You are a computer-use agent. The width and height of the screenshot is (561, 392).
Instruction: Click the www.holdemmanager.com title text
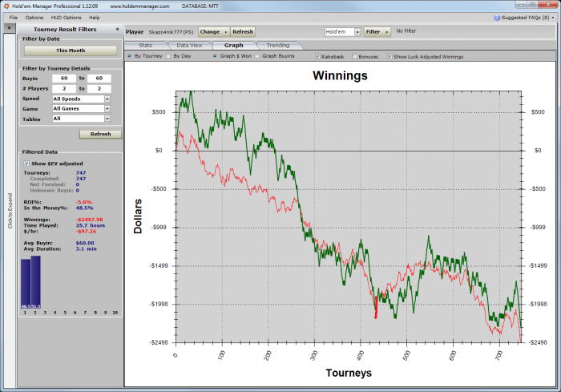click(139, 6)
